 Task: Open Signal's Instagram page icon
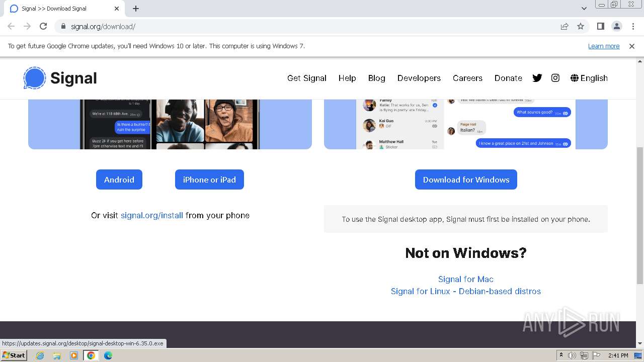(555, 78)
